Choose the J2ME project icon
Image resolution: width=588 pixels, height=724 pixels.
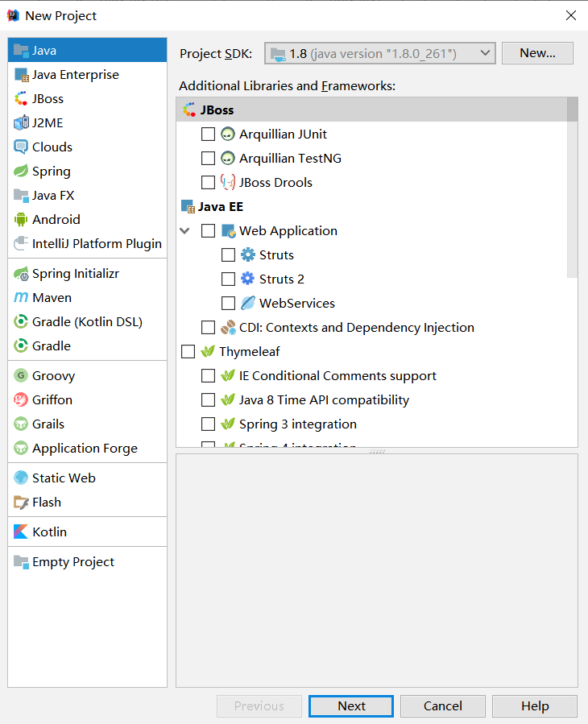coord(21,123)
